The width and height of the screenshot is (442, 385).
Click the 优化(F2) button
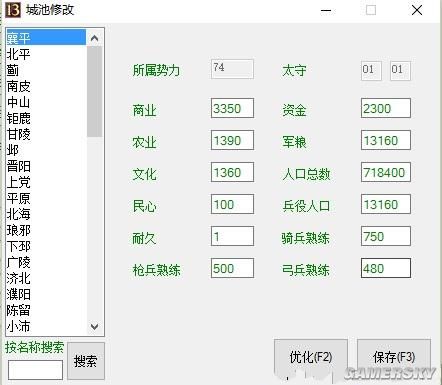[311, 358]
